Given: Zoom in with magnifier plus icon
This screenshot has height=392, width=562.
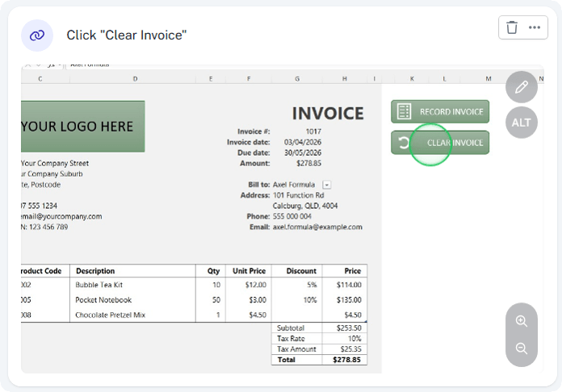Looking at the screenshot, I should point(521,321).
